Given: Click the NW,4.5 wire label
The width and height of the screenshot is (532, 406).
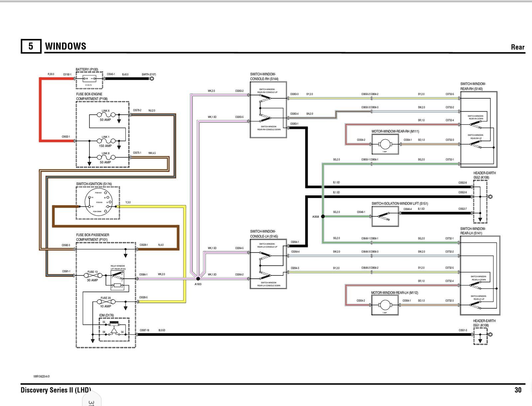Looking at the screenshot, I should click(x=152, y=153).
